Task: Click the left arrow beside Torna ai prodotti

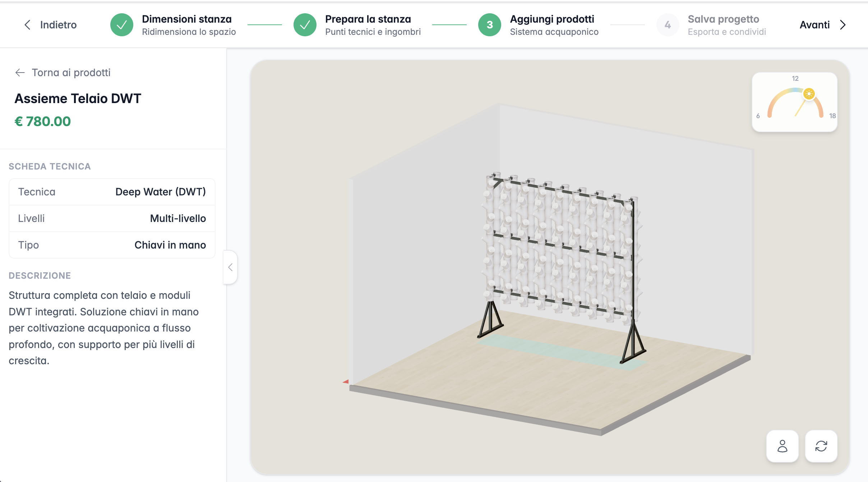Action: coord(20,73)
